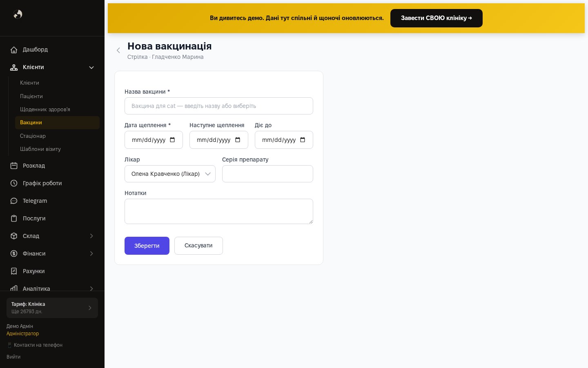This screenshot has width=588, height=368.
Task: Click the Telegram chat bubble icon
Action: pyautogui.click(x=14, y=201)
